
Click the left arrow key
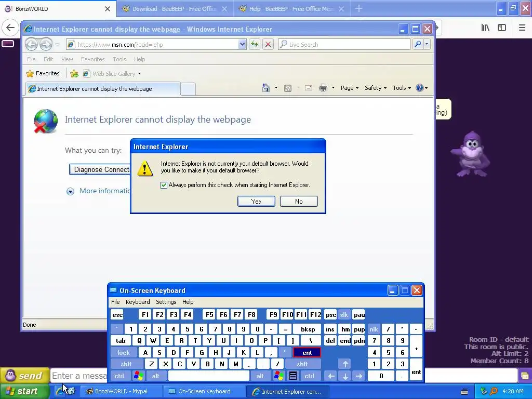click(x=331, y=376)
